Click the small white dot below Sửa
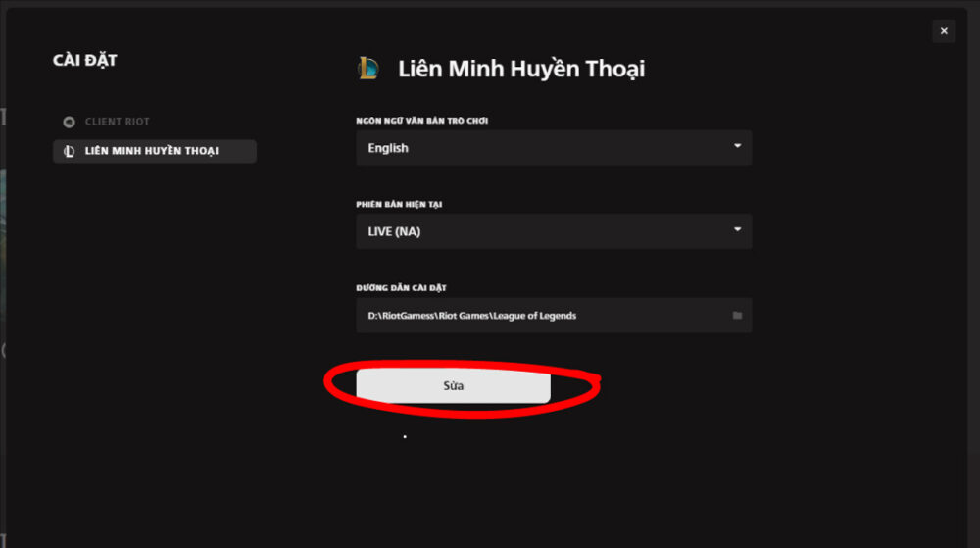Viewport: 980px width, 548px height. [x=405, y=437]
